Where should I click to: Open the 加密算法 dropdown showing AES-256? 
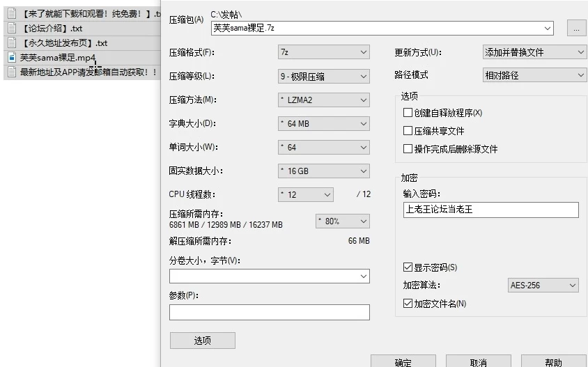543,286
